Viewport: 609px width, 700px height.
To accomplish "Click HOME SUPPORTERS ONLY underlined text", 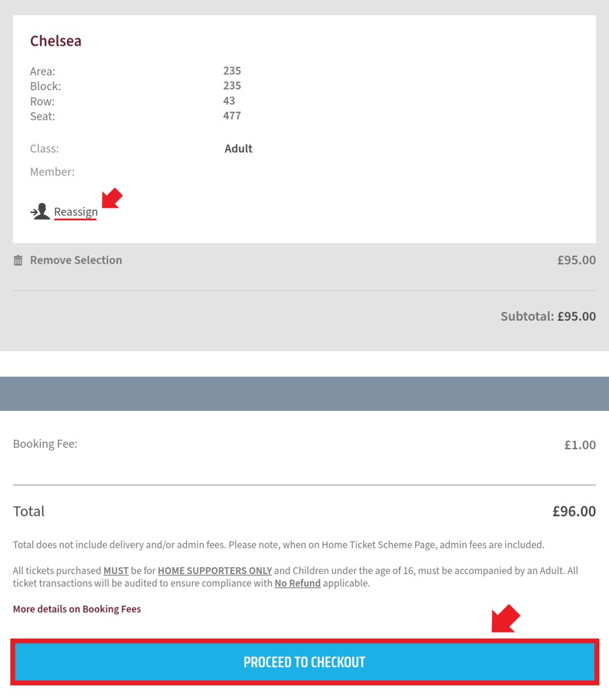I will [215, 570].
